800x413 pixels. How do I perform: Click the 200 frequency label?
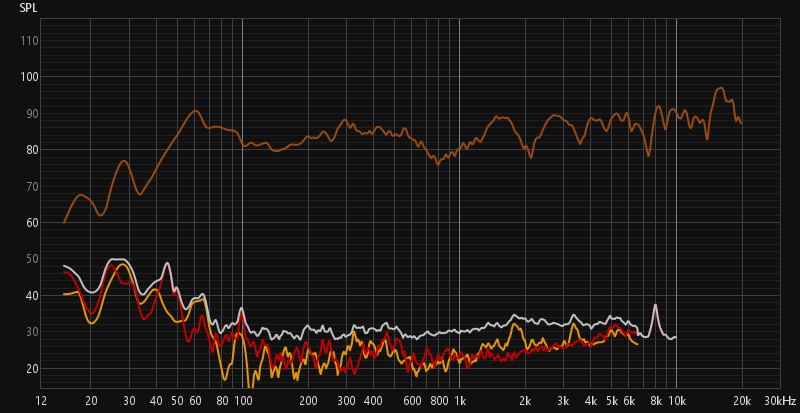[308, 400]
